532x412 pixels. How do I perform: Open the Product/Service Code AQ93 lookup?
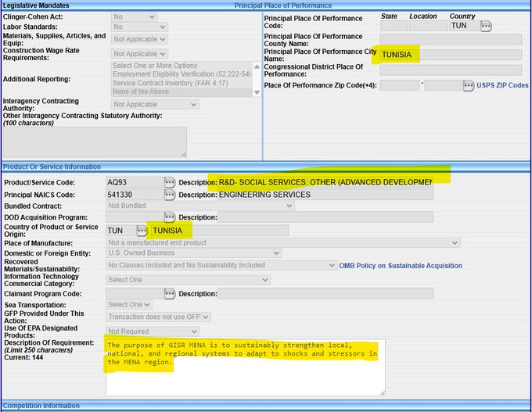[169, 182]
